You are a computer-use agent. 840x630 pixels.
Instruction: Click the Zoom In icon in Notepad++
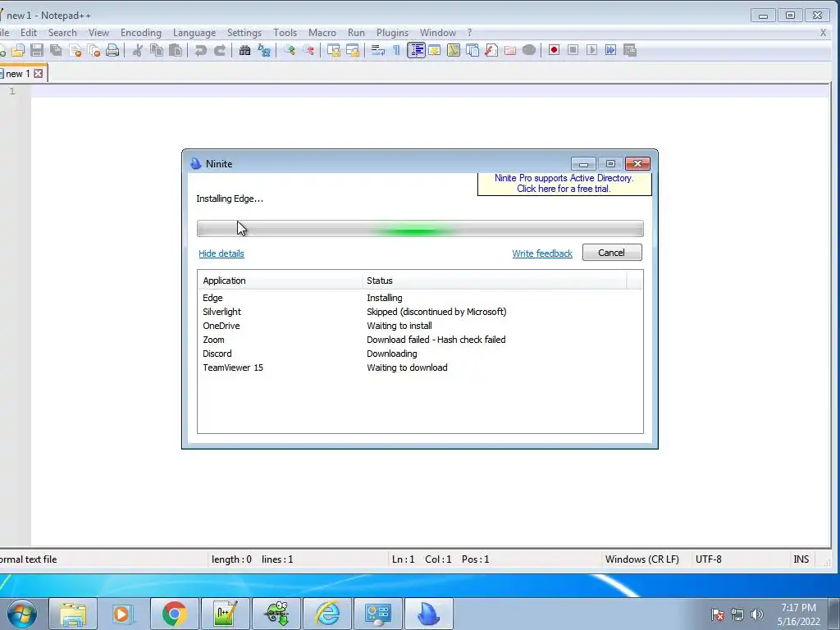click(290, 50)
